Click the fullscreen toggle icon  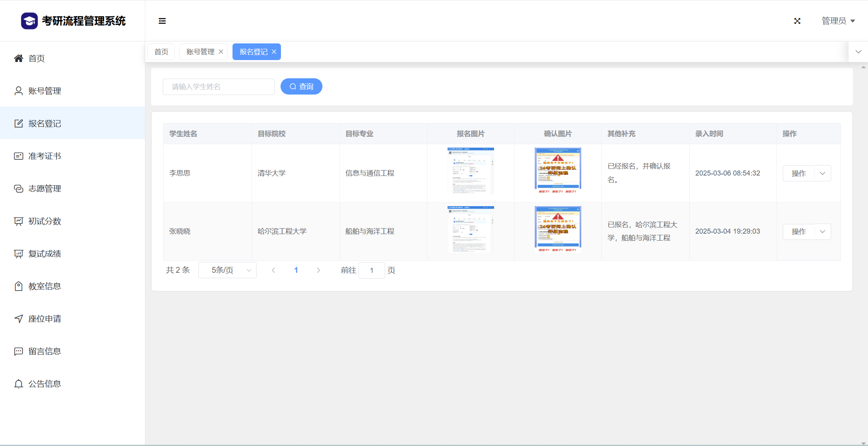tap(797, 21)
